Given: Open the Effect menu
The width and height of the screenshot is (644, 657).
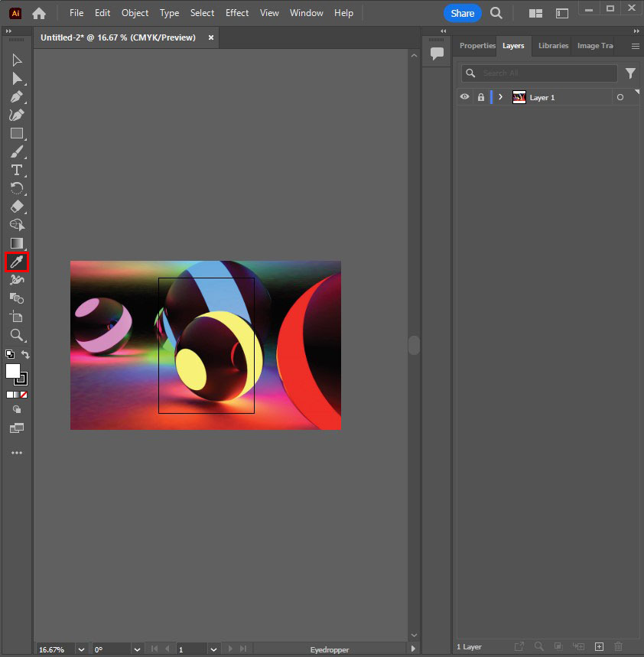Looking at the screenshot, I should tap(237, 13).
